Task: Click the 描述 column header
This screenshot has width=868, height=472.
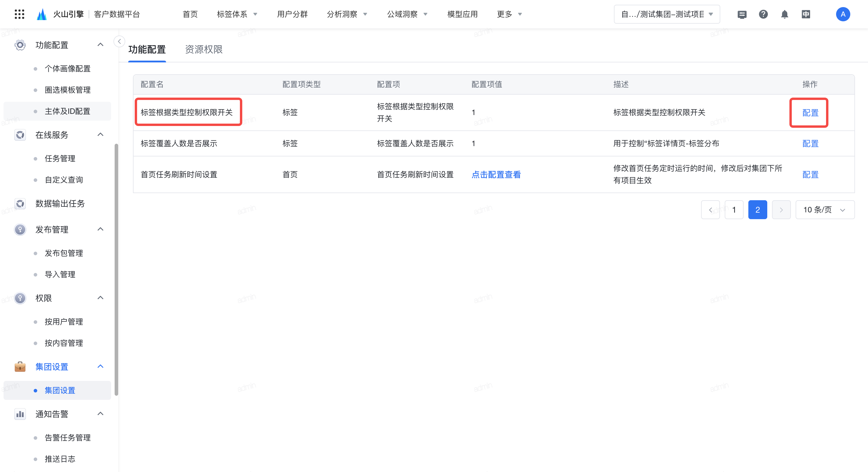Action: [x=621, y=84]
